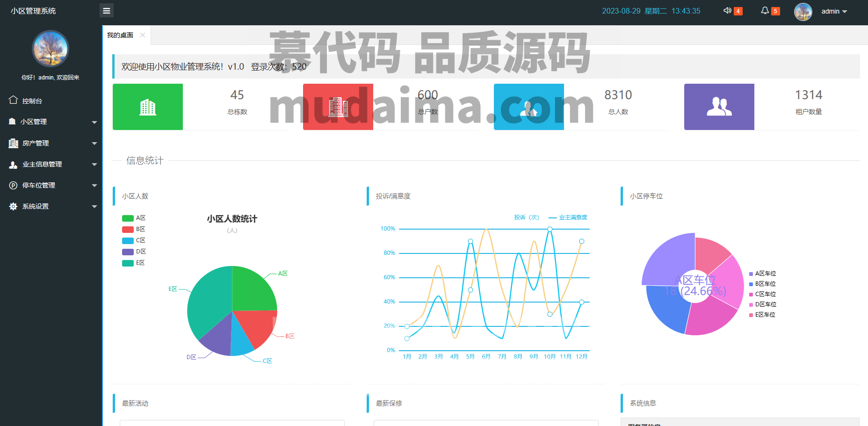Expand the 系统设置 arrow
Image resolution: width=868 pixels, height=426 pixels.
pos(94,207)
